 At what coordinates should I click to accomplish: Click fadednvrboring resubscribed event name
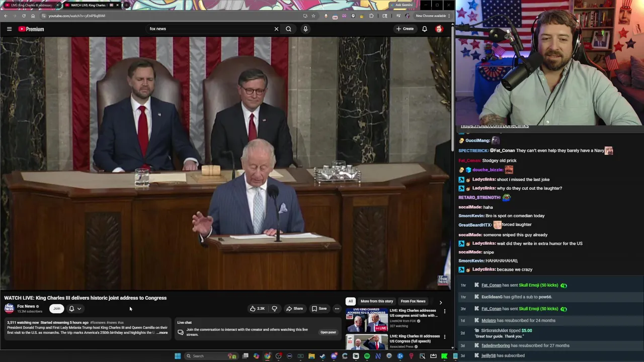[x=496, y=345]
